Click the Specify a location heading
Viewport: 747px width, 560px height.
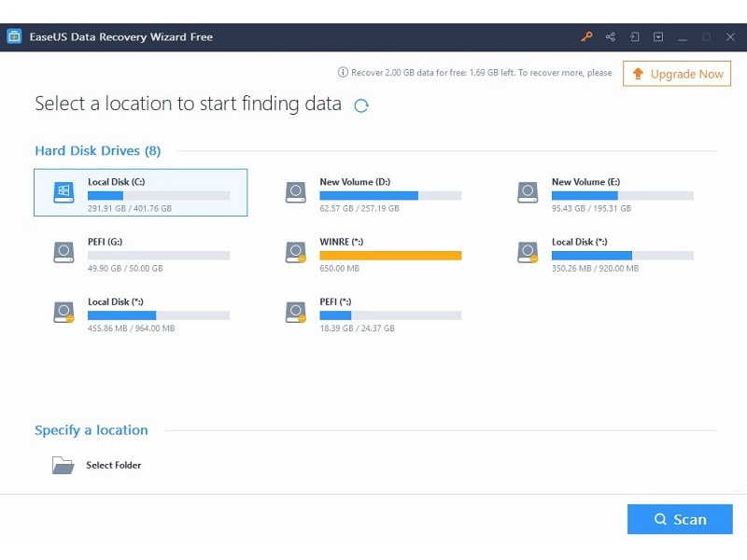pos(92,430)
